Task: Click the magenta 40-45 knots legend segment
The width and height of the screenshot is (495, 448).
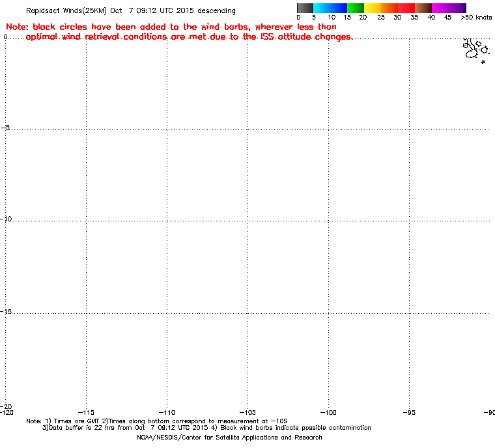Action: coord(440,8)
